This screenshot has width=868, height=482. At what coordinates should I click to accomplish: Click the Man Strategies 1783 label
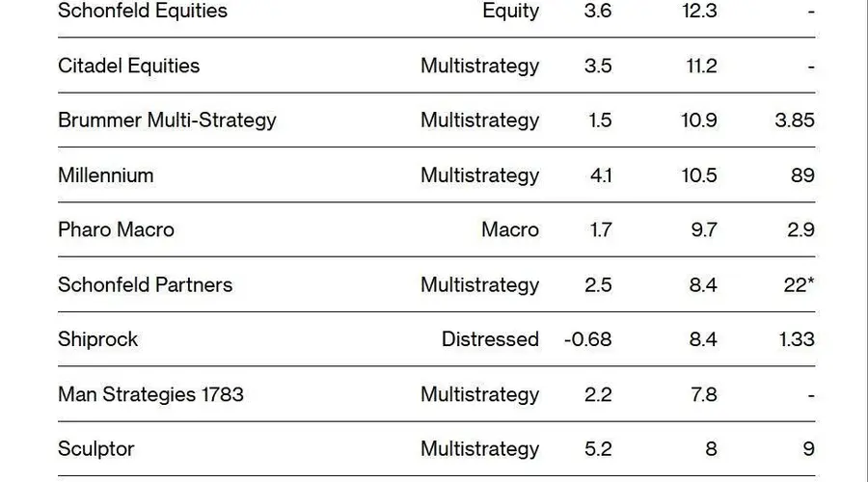(150, 394)
